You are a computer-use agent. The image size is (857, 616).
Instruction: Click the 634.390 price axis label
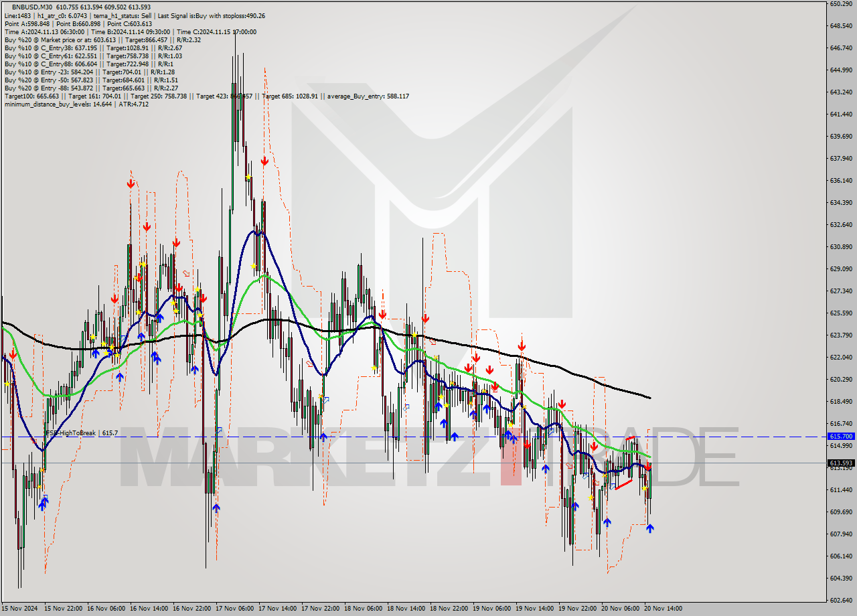tap(841, 203)
